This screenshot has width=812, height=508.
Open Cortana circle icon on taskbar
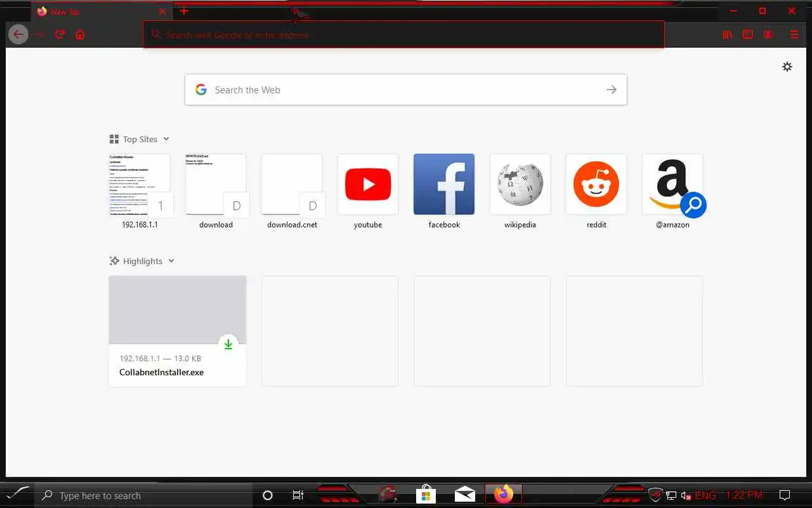(x=268, y=495)
